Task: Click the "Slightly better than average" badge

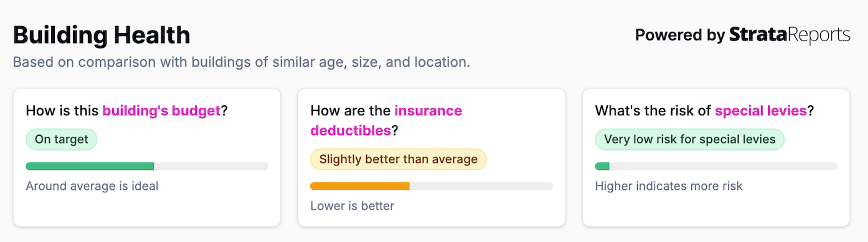Action: (x=398, y=159)
